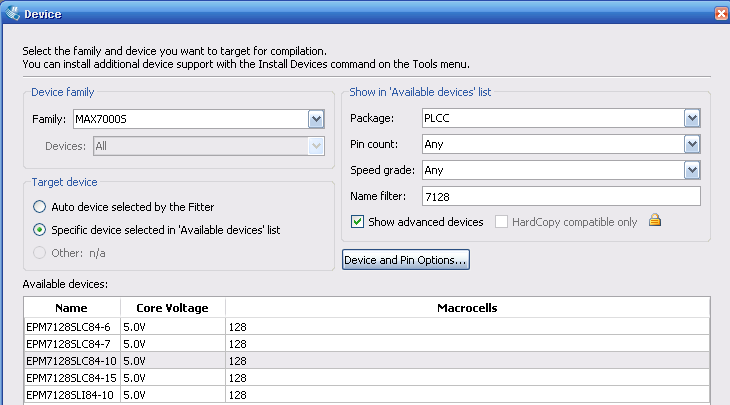
Task: Close the Device dialog window
Action: [x=721, y=14]
